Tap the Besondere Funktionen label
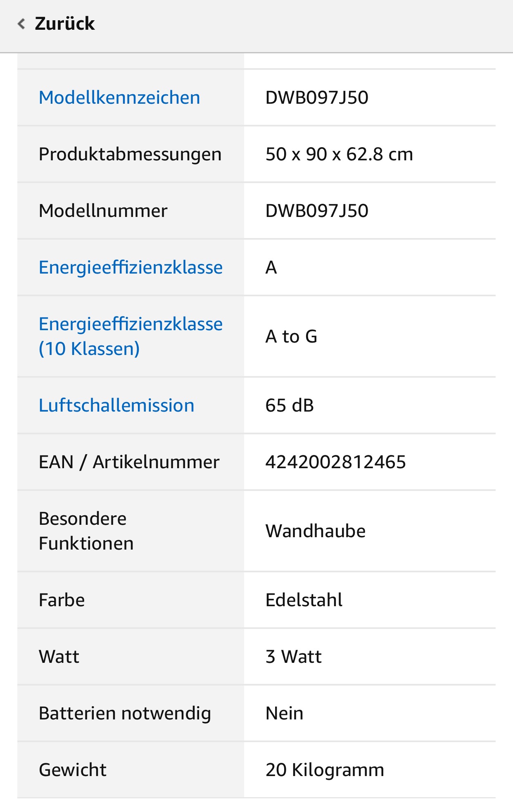 coord(86,531)
